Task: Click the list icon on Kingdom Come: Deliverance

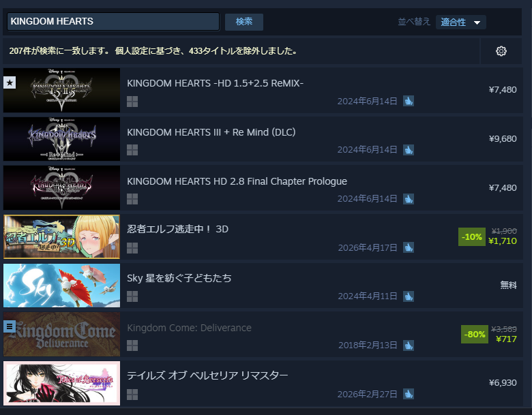Action: pyautogui.click(x=10, y=326)
